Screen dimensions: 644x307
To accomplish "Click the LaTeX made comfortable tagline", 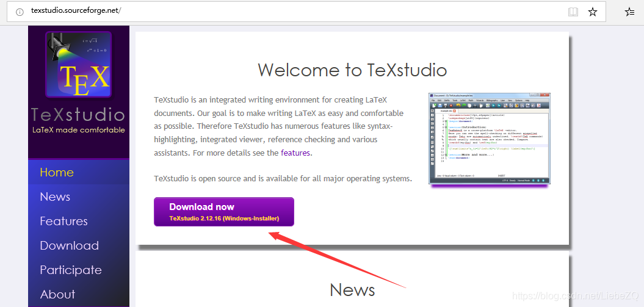I will [79, 130].
